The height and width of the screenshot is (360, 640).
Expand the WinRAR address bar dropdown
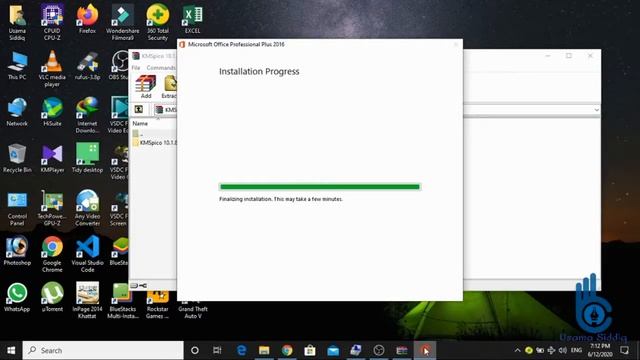click(596, 110)
